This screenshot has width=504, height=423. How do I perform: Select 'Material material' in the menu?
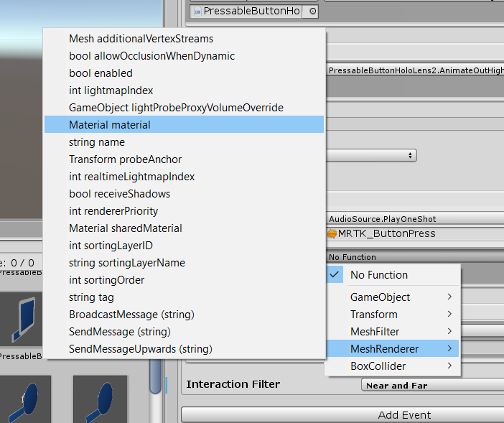point(110,125)
